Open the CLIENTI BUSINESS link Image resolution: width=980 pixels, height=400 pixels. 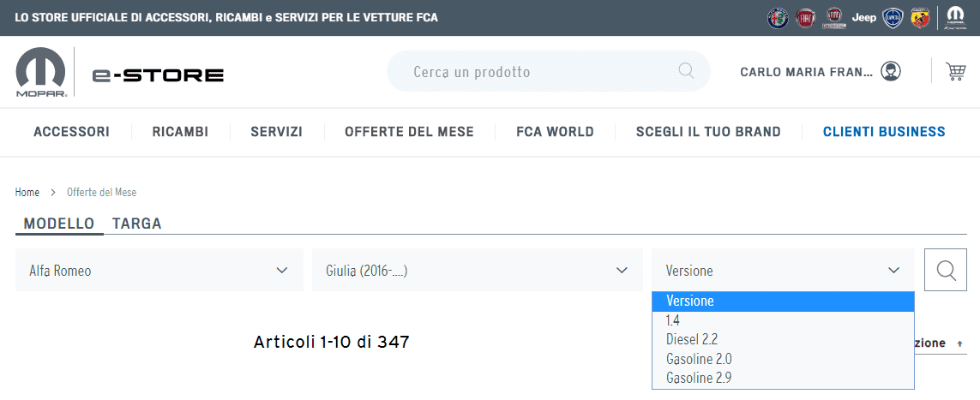(884, 132)
